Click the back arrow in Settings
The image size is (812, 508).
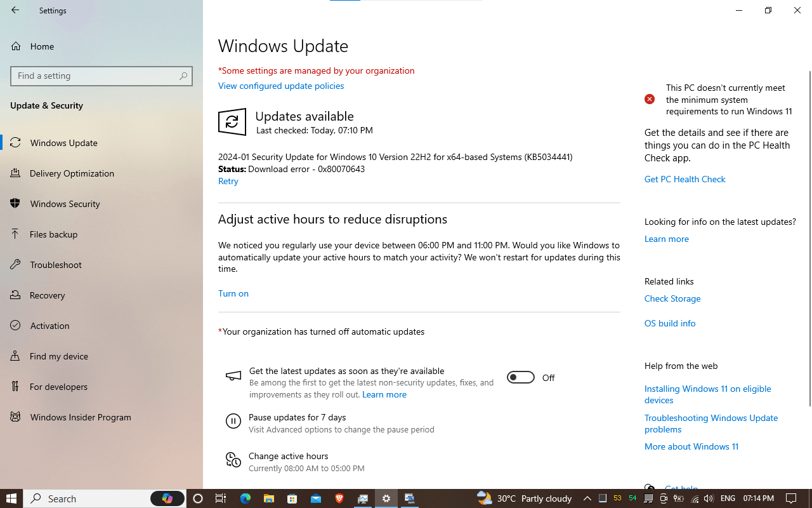15,10
